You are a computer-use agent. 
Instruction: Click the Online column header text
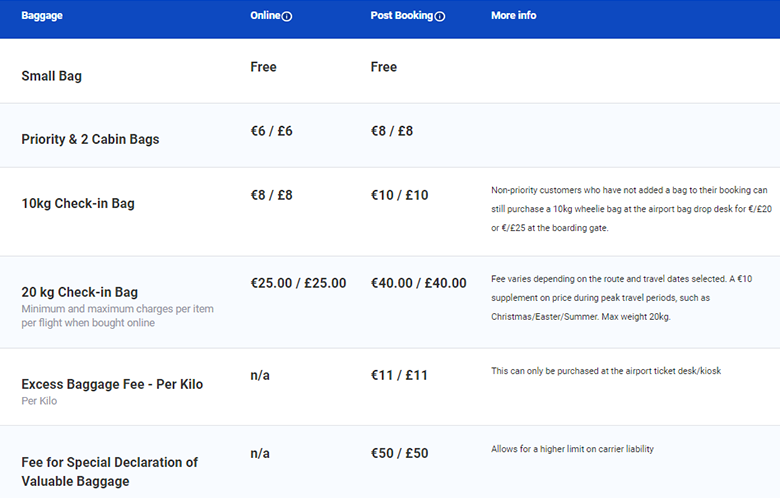[x=265, y=16]
